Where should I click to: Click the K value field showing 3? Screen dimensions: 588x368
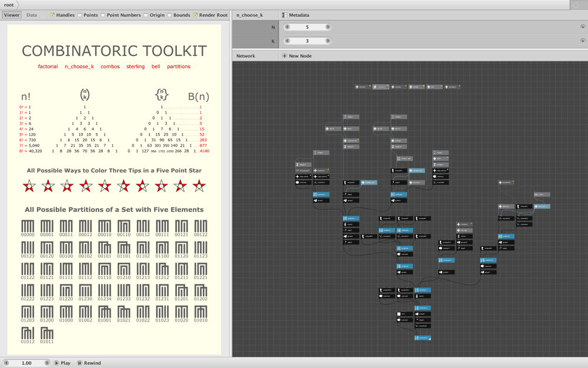(x=307, y=41)
